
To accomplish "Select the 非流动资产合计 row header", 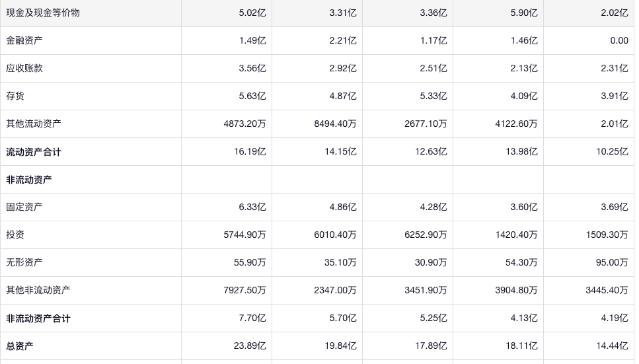I will tap(38, 318).
